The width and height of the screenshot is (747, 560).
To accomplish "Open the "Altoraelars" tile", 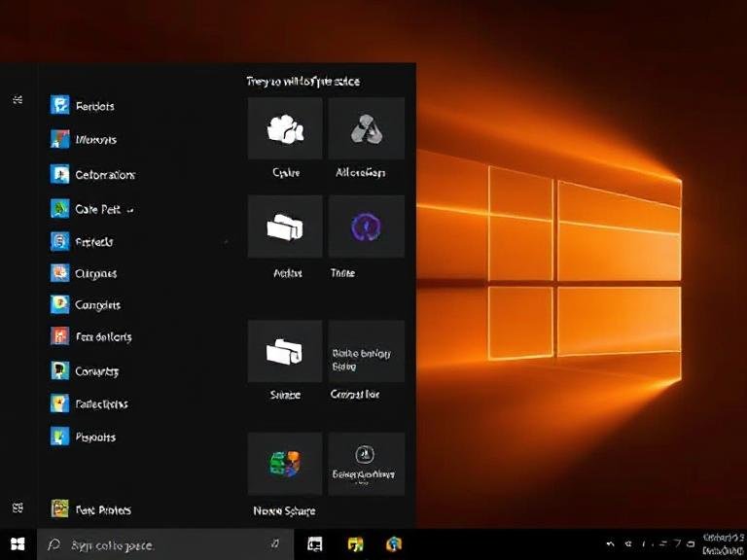I will pos(367,128).
